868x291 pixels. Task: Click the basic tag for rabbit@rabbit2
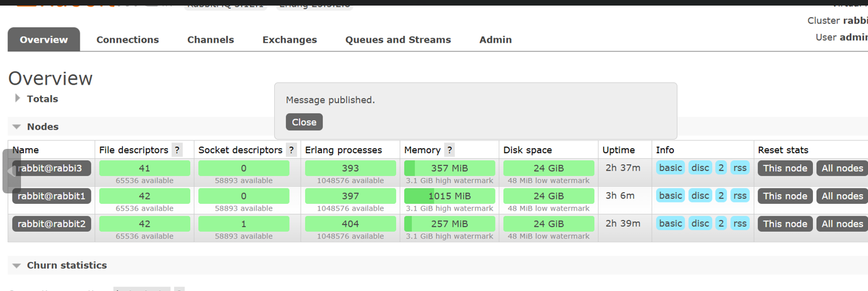pos(670,224)
